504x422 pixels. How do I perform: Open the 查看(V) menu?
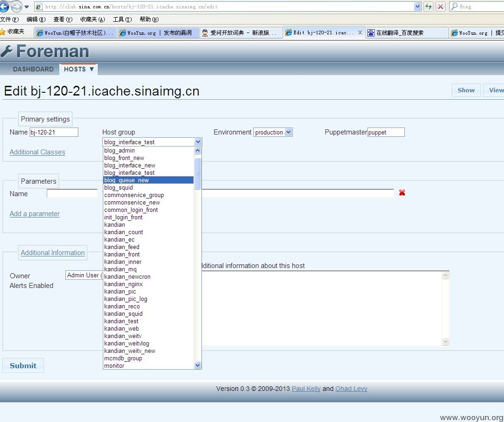[x=63, y=19]
